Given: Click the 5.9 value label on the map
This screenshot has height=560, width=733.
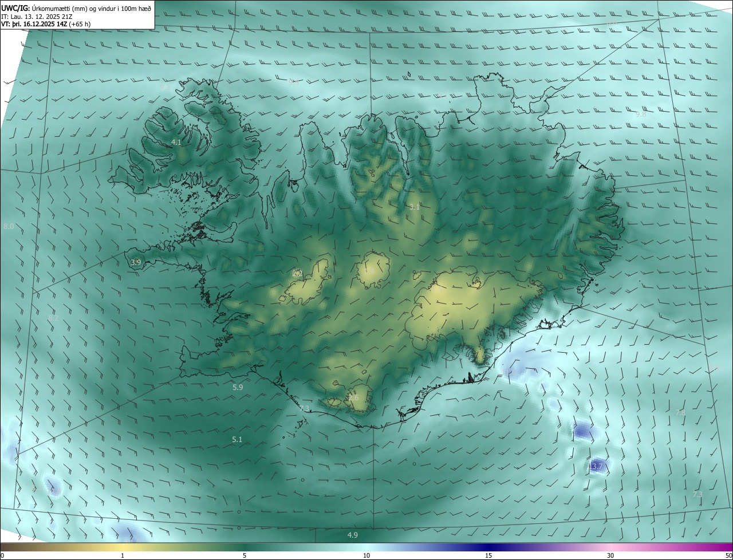Looking at the screenshot, I should pyautogui.click(x=238, y=388).
